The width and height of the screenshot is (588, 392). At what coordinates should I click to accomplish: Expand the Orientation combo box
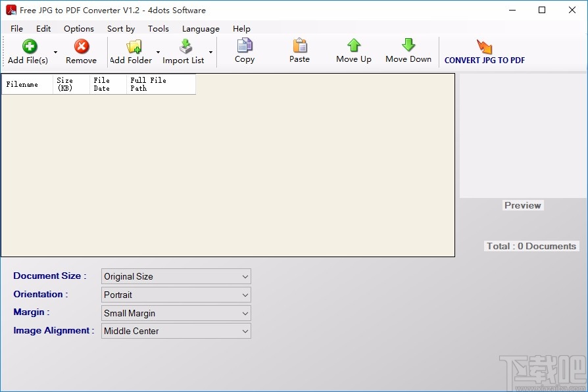point(245,295)
